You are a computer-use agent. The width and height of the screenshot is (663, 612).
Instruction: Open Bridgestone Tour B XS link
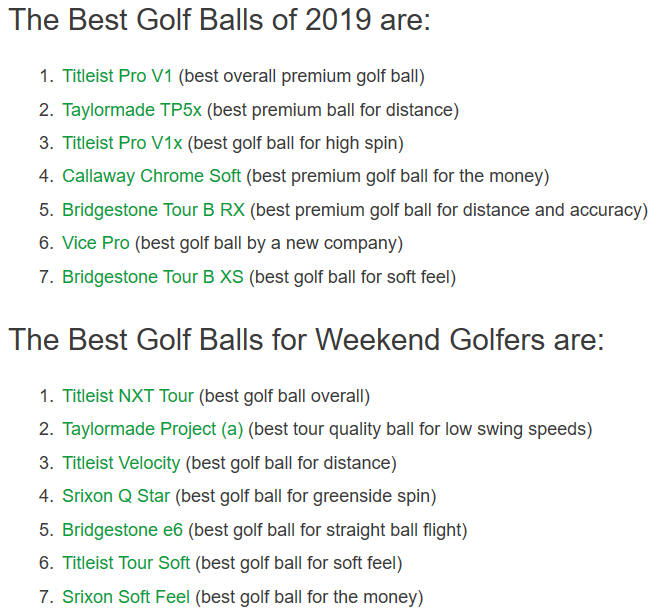153,277
